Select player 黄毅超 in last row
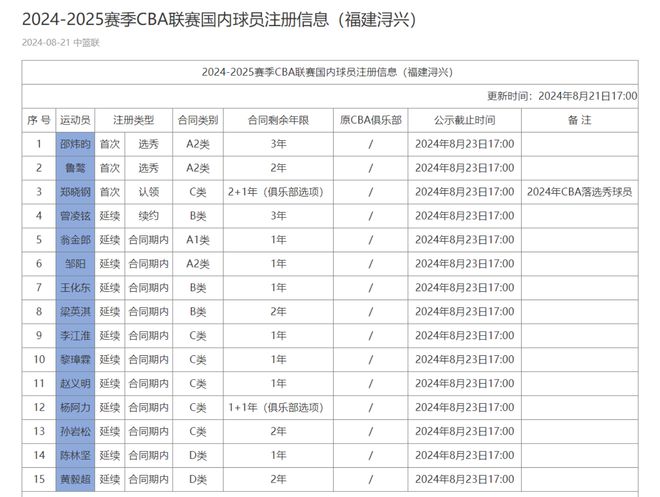The width and height of the screenshot is (660, 497). coord(75,480)
